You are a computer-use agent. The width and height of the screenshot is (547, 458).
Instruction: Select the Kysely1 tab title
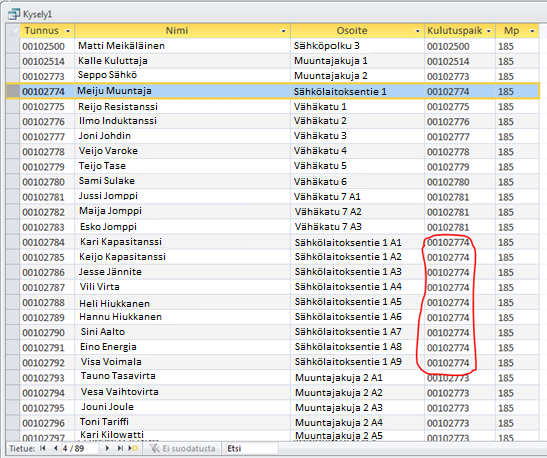[37, 14]
